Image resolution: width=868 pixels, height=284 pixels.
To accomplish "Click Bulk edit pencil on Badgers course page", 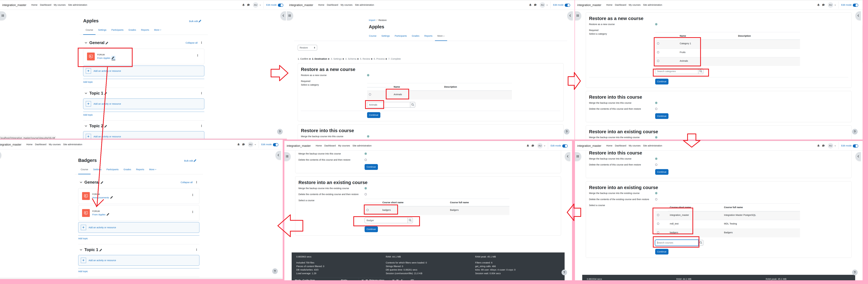I will pos(195,161).
